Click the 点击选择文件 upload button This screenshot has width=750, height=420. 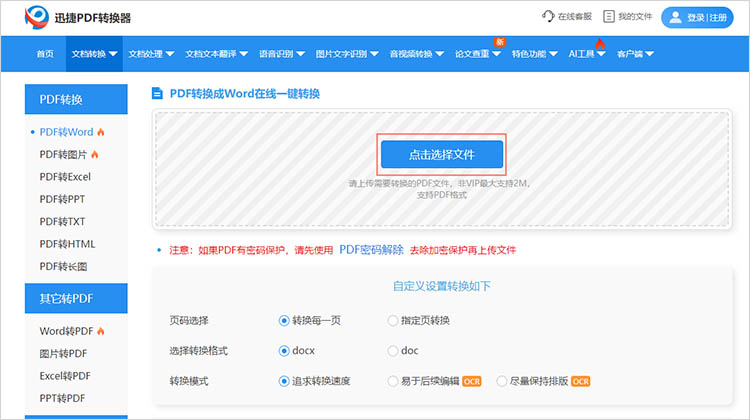(441, 155)
